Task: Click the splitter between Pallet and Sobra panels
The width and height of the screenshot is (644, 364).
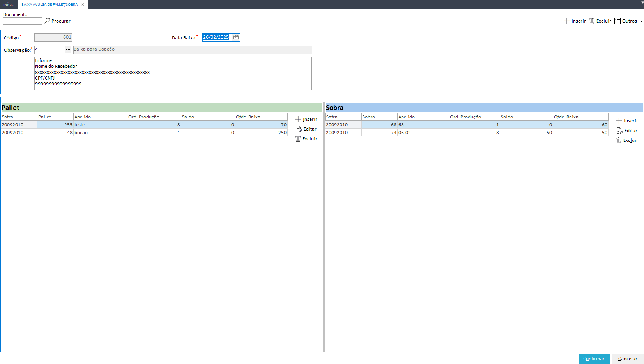Action: [324, 227]
